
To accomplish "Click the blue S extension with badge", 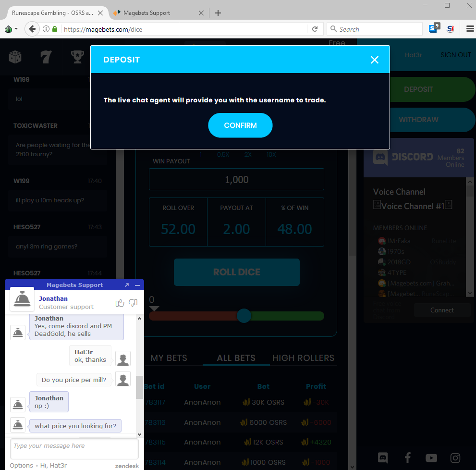I will (x=434, y=28).
